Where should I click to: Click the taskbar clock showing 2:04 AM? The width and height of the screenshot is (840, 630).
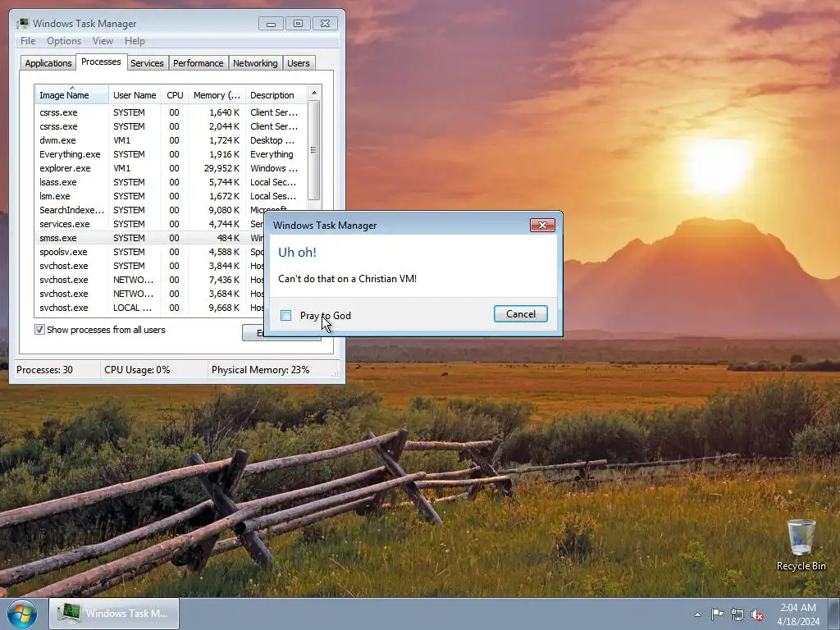pyautogui.click(x=798, y=614)
